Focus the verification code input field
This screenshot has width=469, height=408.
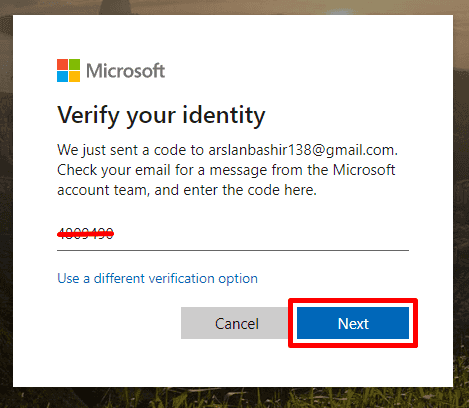pyautogui.click(x=233, y=234)
